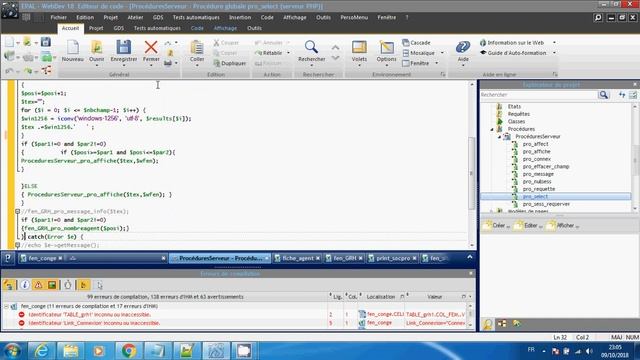Select pro_connex in project tree
Viewport: 640px width, 360px height.
536,159
